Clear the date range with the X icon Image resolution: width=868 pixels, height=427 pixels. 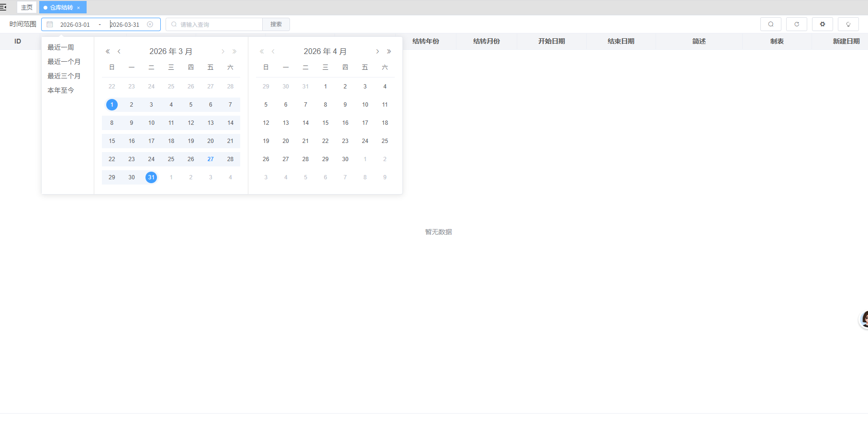[x=150, y=24]
